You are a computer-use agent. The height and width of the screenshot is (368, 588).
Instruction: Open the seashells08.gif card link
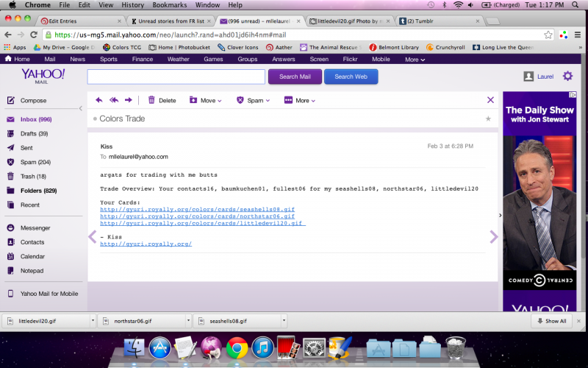197,209
